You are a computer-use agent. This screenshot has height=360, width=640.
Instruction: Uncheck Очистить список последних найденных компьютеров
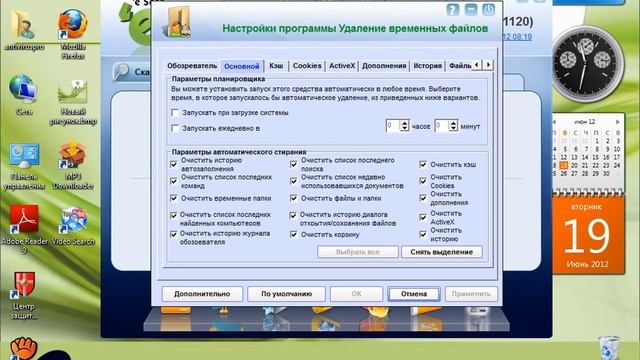tap(174, 215)
